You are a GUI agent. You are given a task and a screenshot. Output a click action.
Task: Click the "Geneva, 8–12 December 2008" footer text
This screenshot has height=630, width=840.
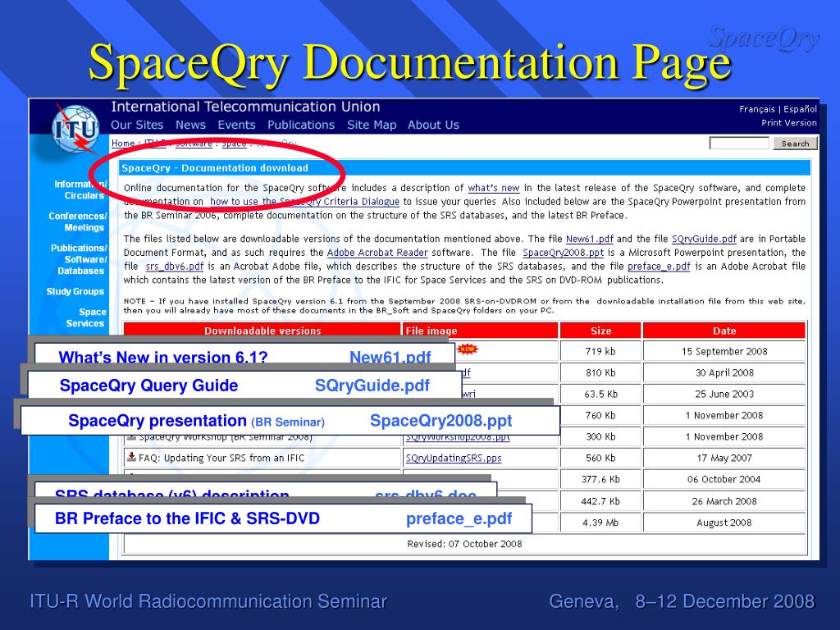(682, 601)
